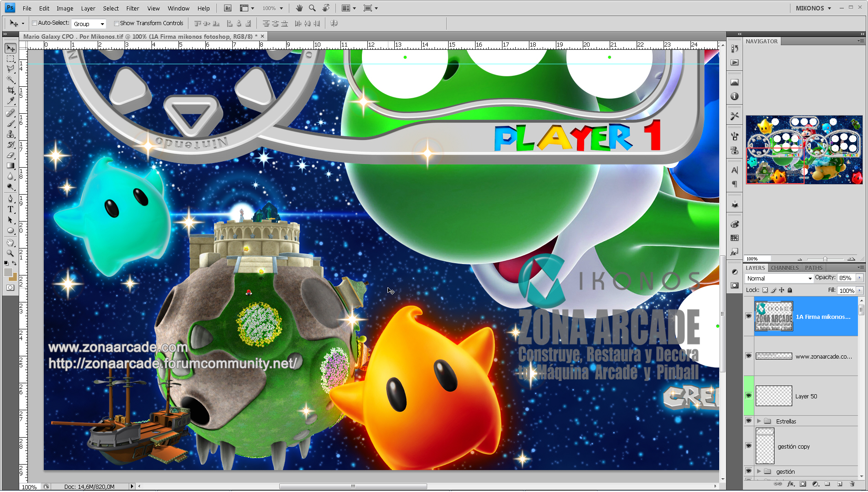Click the Navigator zoom out button
Viewport: 868px width, 492px height.
(x=800, y=259)
